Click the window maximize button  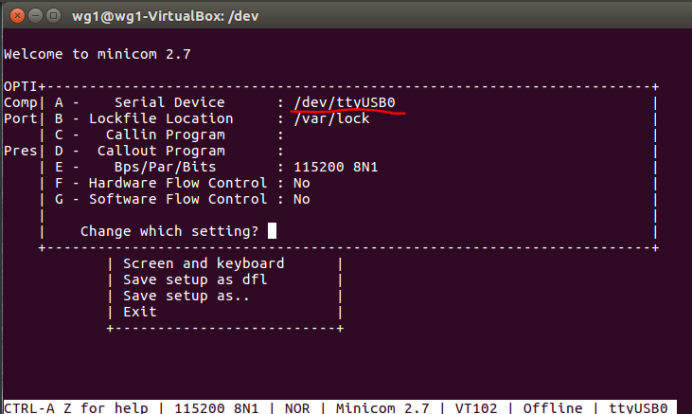click(x=53, y=16)
